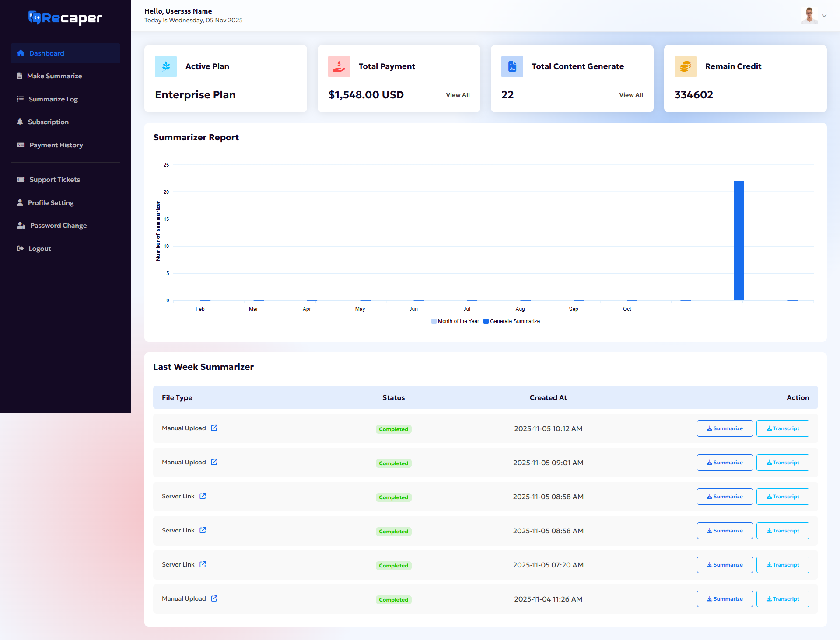
Task: View All generated content
Action: 631,95
